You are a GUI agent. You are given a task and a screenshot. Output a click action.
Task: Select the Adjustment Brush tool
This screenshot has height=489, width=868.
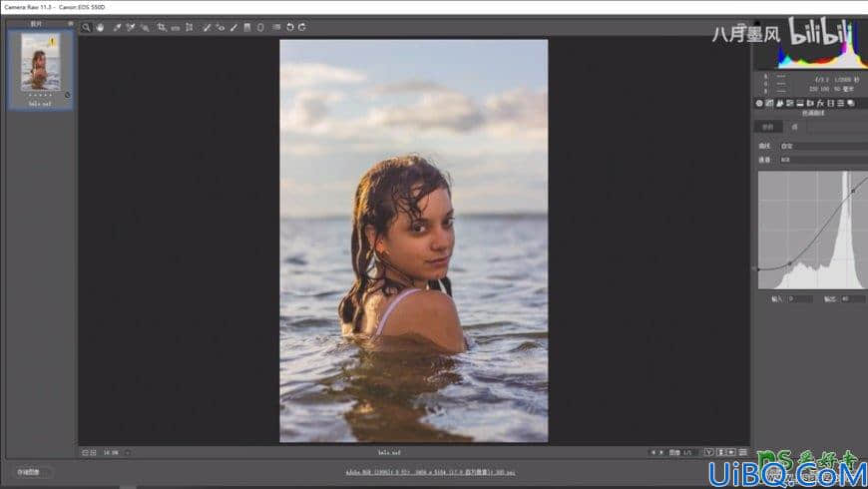[234, 27]
